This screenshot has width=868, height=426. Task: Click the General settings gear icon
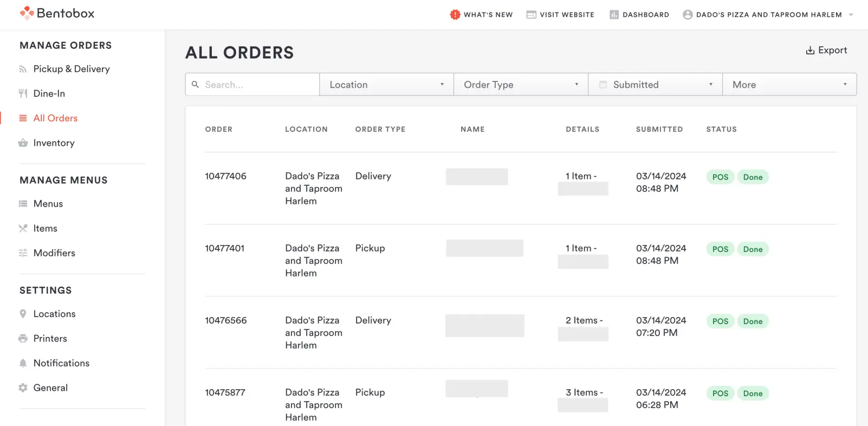[x=23, y=388]
